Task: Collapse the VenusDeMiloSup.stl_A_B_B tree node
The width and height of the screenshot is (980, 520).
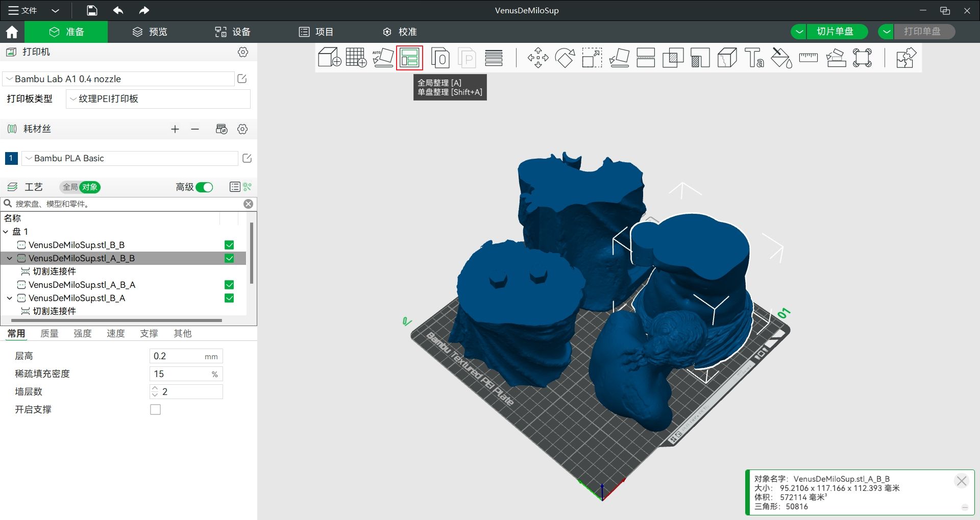Action: pos(9,258)
